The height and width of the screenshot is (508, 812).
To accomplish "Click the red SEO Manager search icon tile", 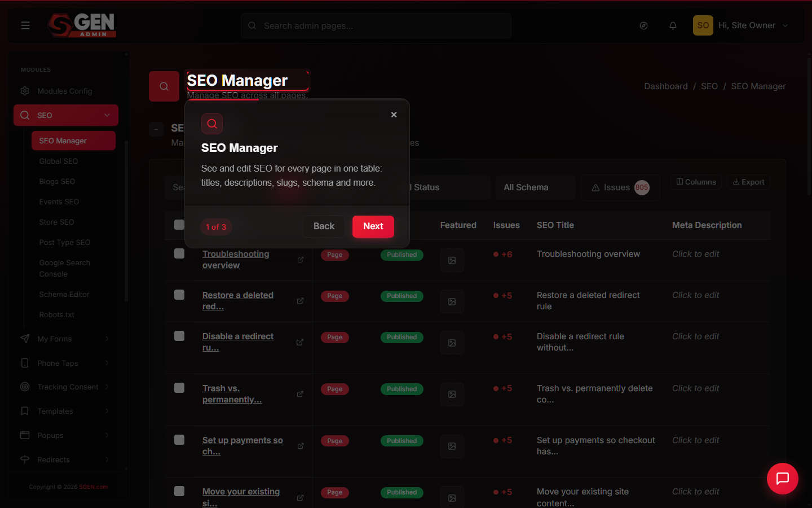I will (164, 86).
